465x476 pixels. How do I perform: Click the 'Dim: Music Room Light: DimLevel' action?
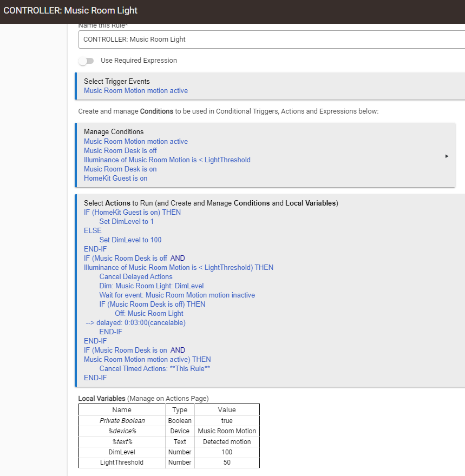pos(151,286)
